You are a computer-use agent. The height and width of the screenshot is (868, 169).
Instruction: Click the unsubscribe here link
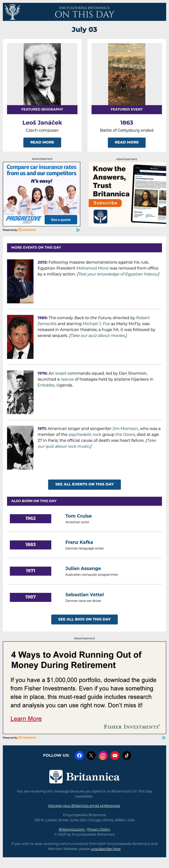tap(106, 849)
